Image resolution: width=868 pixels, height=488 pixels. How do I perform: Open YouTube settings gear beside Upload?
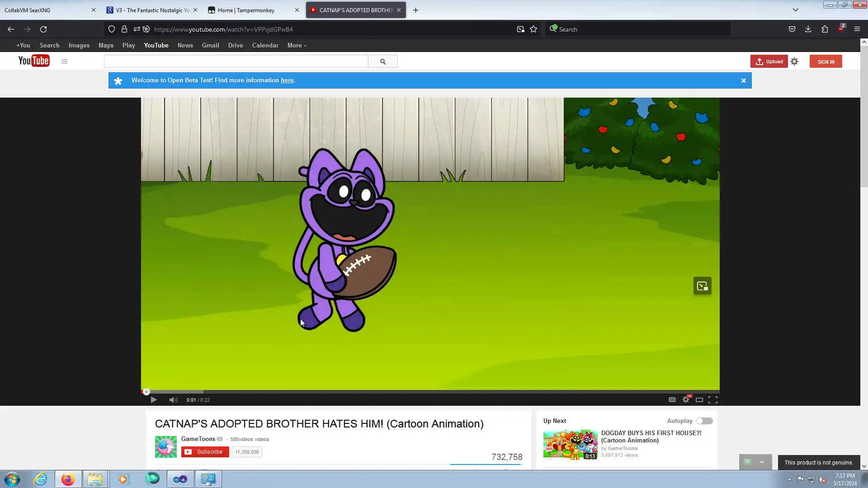tap(794, 61)
